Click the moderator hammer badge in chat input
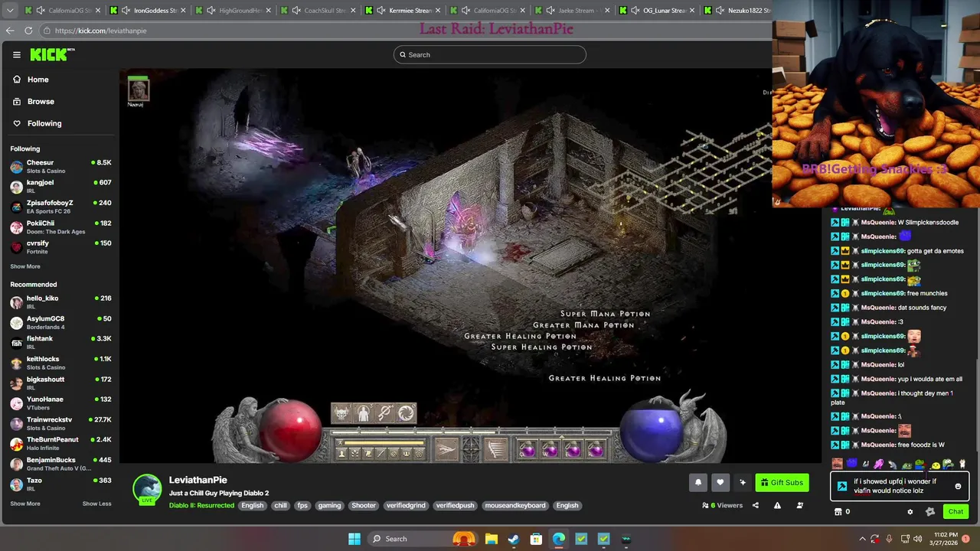Viewport: 980px width, 551px height. (x=842, y=486)
